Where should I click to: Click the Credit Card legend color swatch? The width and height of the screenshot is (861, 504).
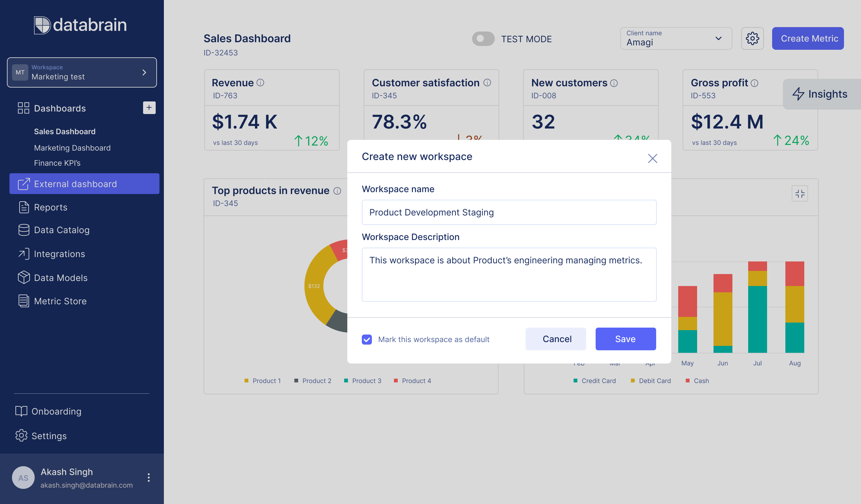[x=575, y=381]
